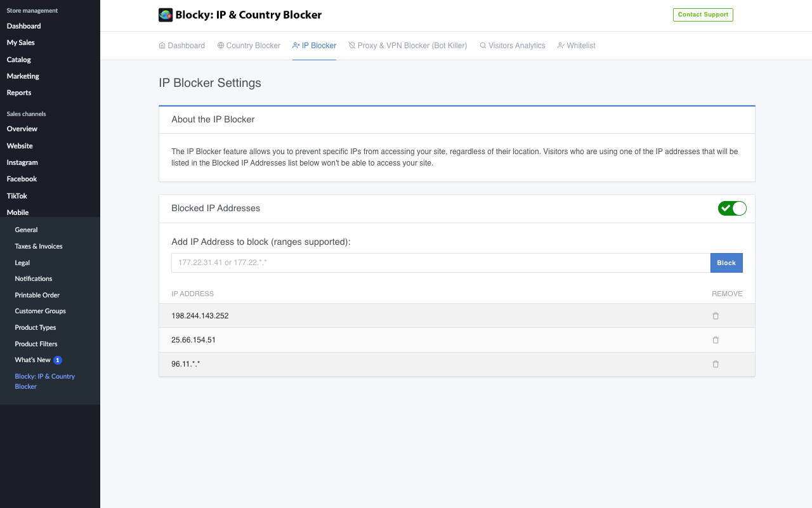Select Blocky: IP & Country Blocker sidebar item

click(45, 381)
